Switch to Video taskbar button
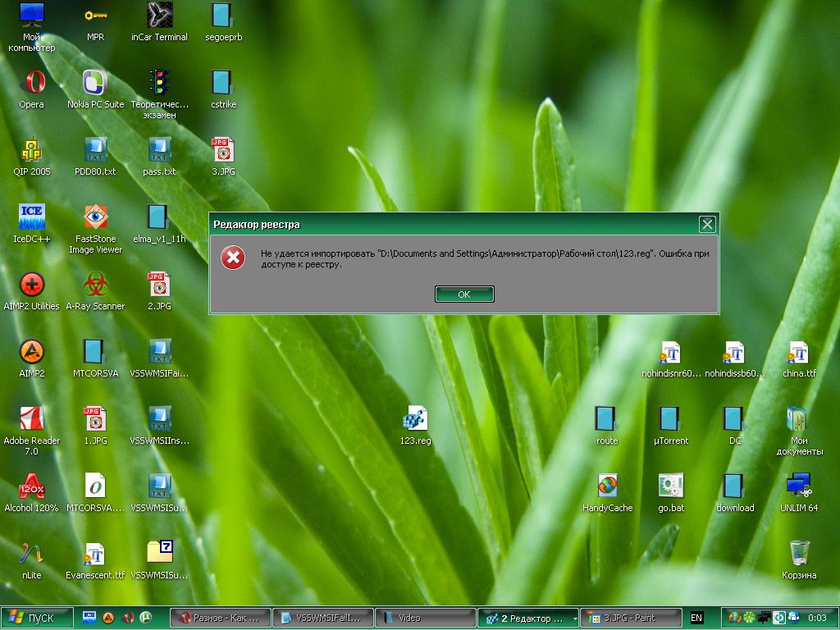 point(426,618)
